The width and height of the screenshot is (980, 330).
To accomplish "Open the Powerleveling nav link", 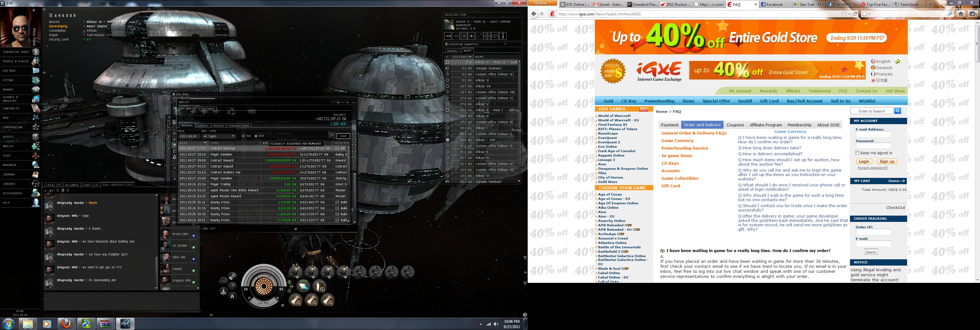I will [x=659, y=101].
